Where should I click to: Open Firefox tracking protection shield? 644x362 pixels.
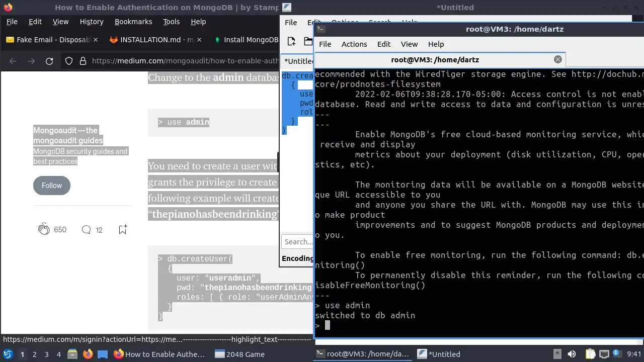click(69, 61)
